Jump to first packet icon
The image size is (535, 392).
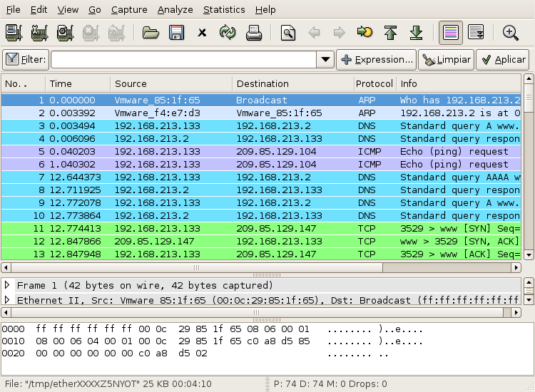(390, 33)
